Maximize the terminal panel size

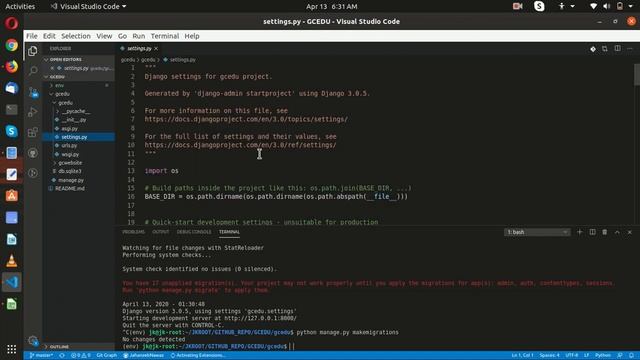[x=617, y=232]
